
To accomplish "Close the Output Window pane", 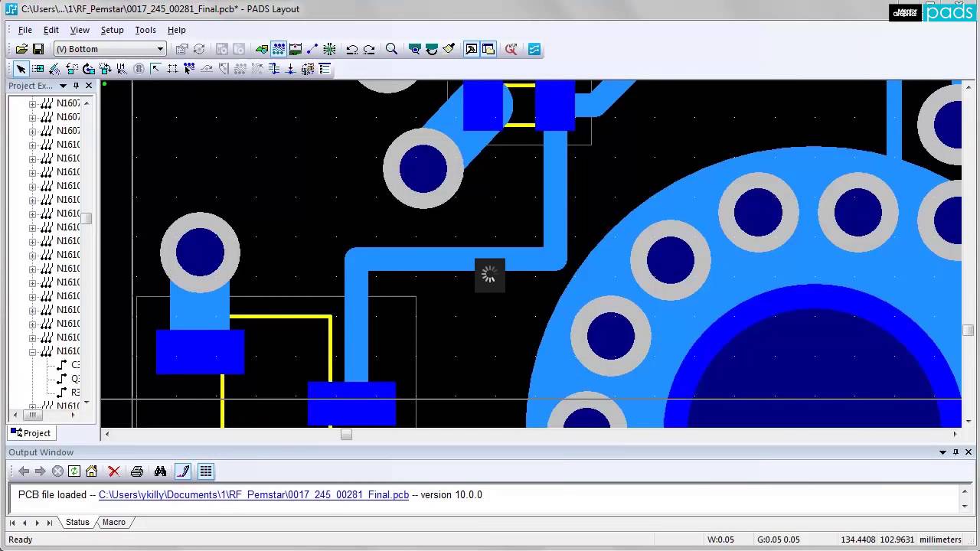I will (969, 452).
